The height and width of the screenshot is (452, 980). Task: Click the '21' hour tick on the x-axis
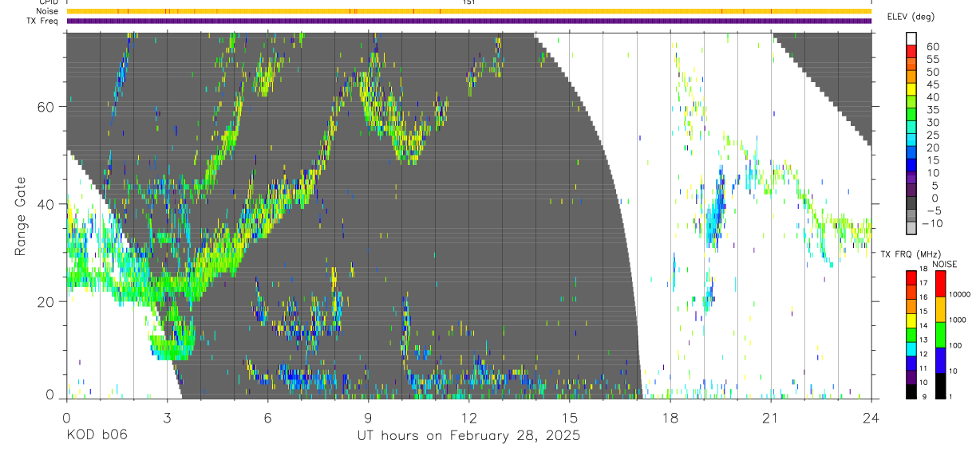point(771,417)
